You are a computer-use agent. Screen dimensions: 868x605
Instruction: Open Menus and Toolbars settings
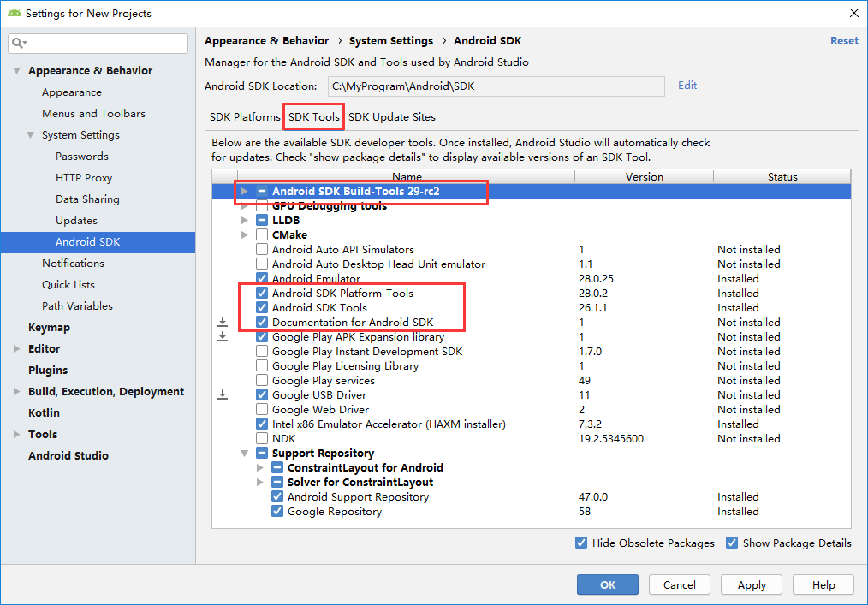coord(93,114)
